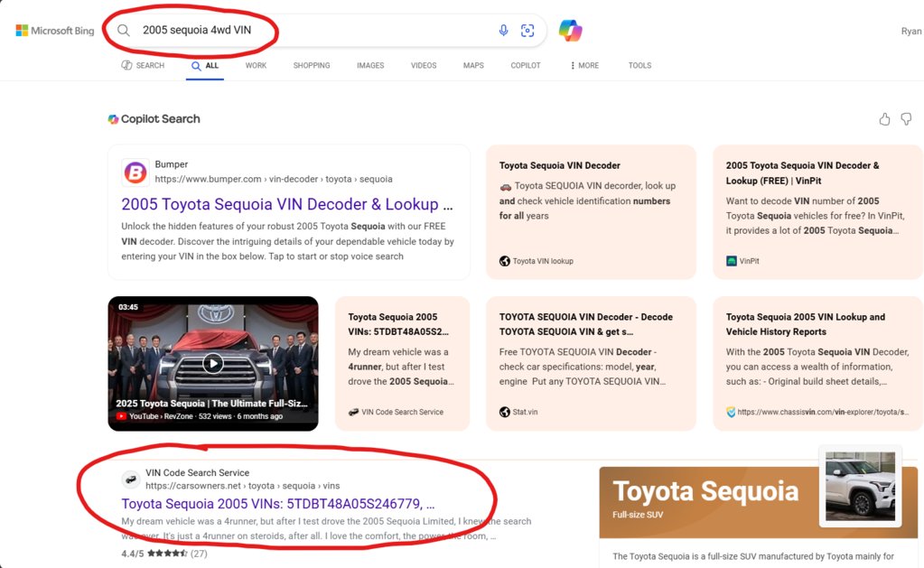The height and width of the screenshot is (568, 924).
Task: Open Copilot via the colorful Copilot icon
Action: pos(571,30)
